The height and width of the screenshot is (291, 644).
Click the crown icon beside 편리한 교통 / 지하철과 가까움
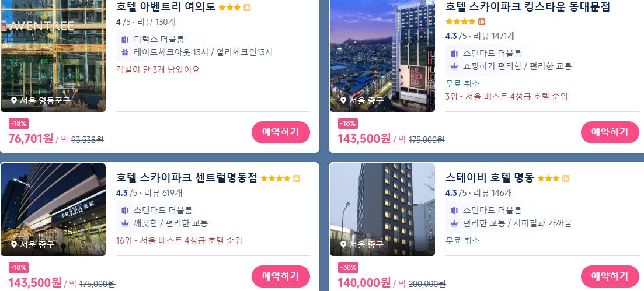454,223
